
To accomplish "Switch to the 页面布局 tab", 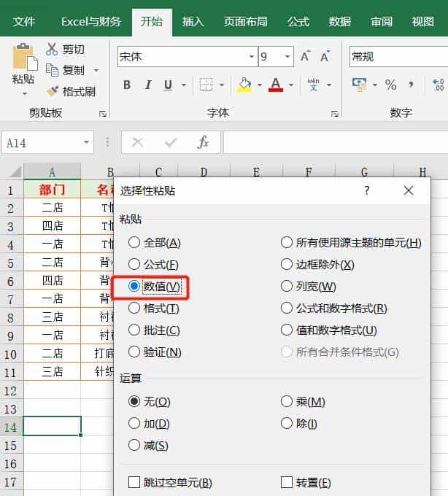I will click(245, 21).
